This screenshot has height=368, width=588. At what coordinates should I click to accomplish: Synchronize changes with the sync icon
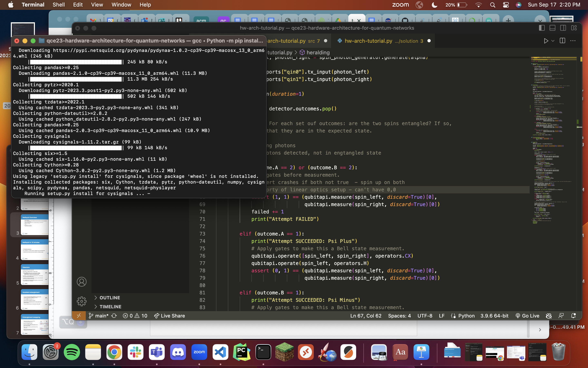point(114,316)
